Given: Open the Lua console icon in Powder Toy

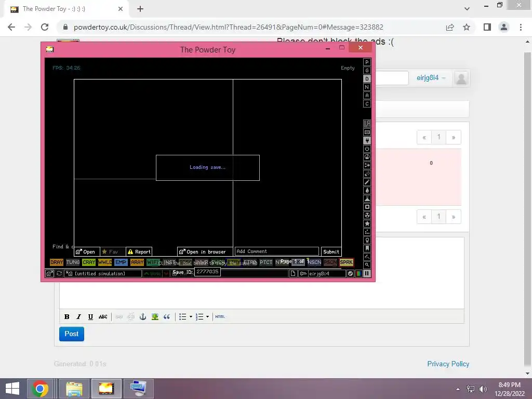Looking at the screenshot, I should [367, 124].
